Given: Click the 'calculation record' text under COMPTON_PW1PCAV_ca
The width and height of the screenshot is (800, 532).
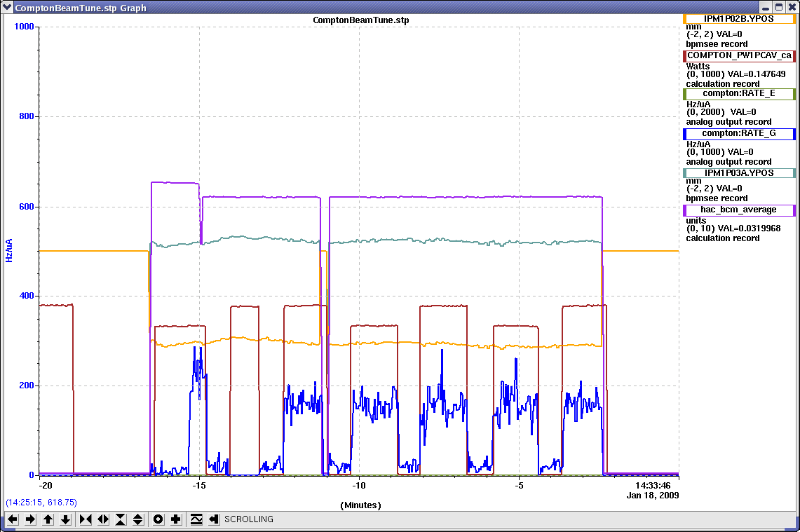Looking at the screenshot, I should (722, 84).
